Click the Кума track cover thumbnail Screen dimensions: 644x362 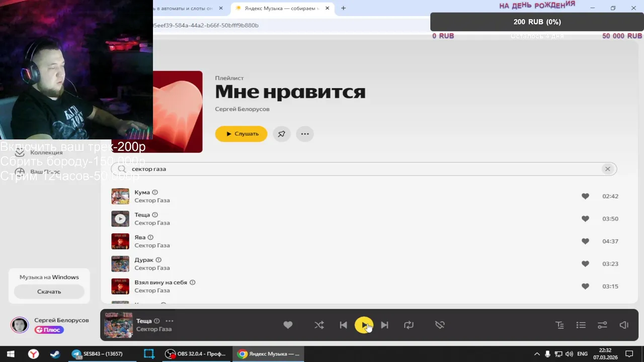coord(120,196)
